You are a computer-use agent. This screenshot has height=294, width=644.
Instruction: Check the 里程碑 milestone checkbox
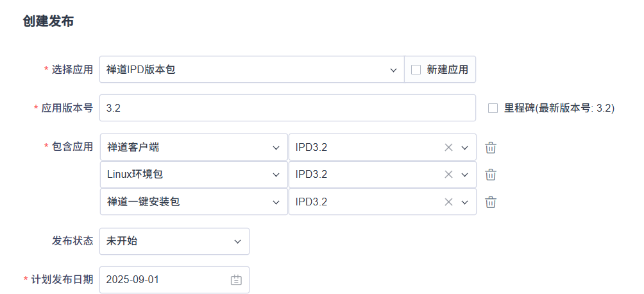click(x=493, y=108)
